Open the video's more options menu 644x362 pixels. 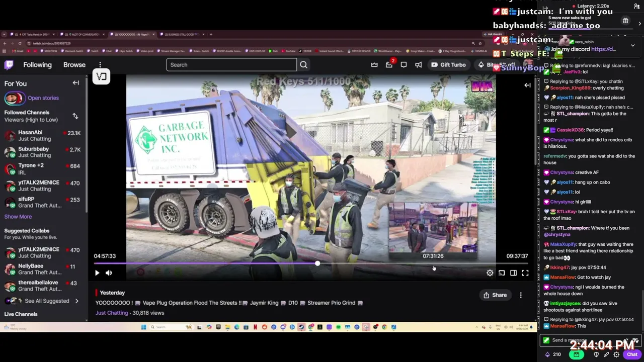pos(521,295)
